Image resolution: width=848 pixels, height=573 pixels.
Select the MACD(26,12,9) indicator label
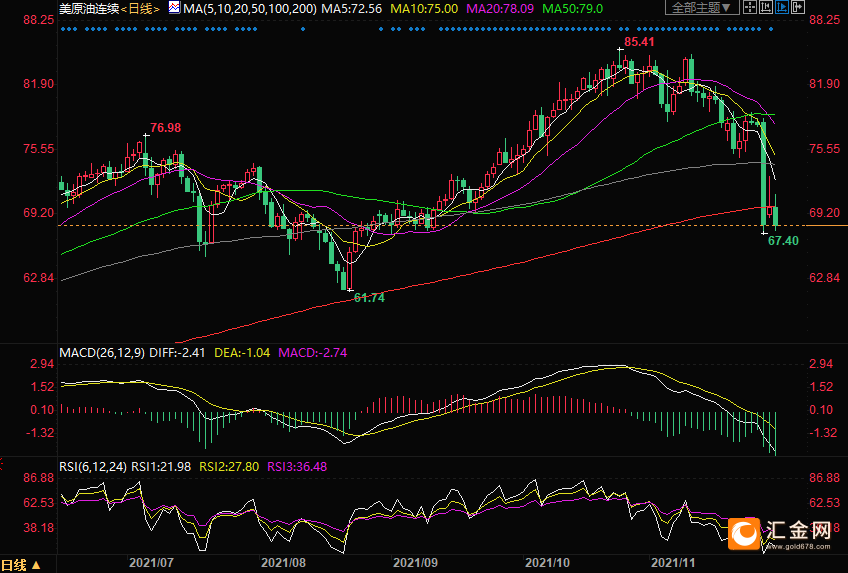[x=102, y=353]
